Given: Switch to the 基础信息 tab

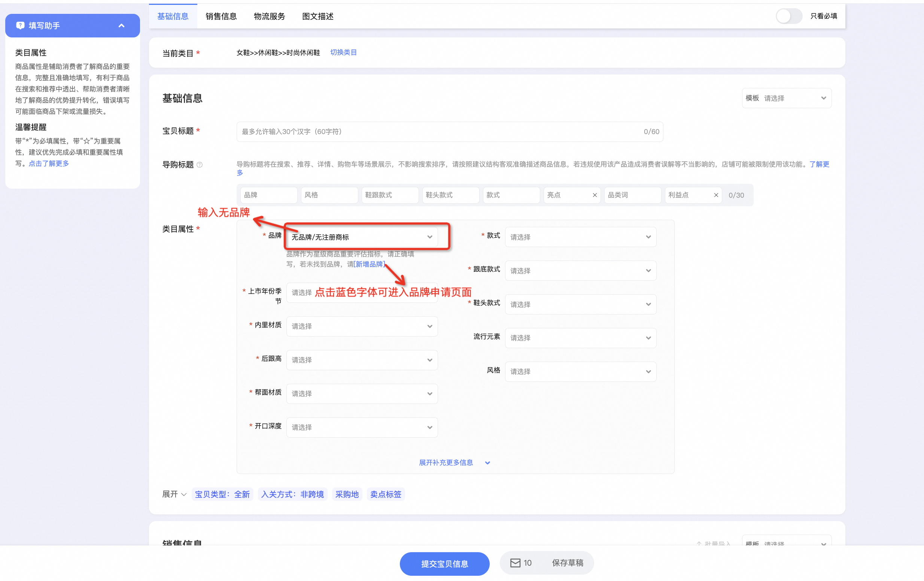Looking at the screenshot, I should (173, 16).
